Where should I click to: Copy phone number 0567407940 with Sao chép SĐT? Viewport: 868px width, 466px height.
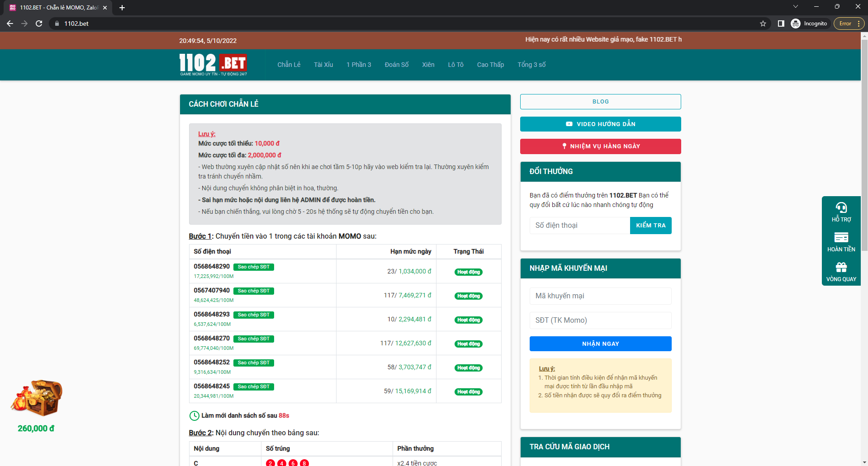point(254,291)
